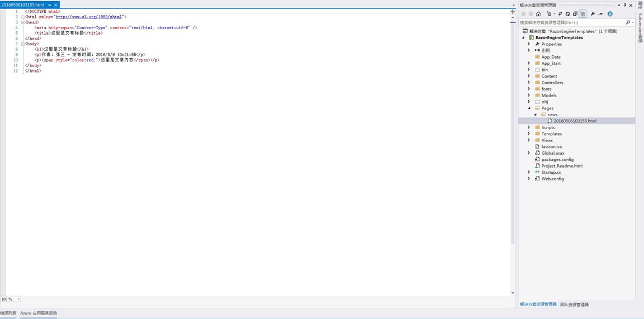This screenshot has width=644, height=319.
Task: Toggle the Show All Files button
Action: pos(583,14)
